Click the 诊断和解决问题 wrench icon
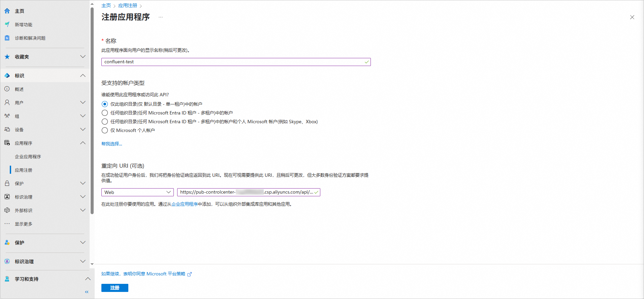This screenshot has width=644, height=299. 7,38
